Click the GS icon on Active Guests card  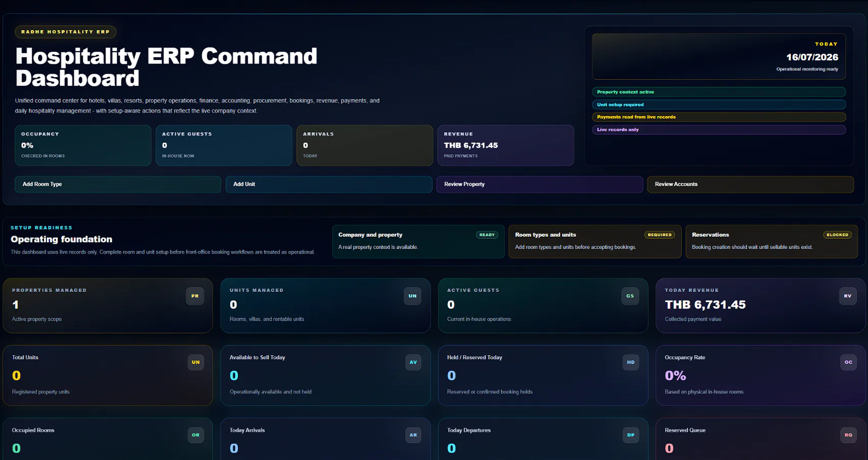(x=630, y=296)
